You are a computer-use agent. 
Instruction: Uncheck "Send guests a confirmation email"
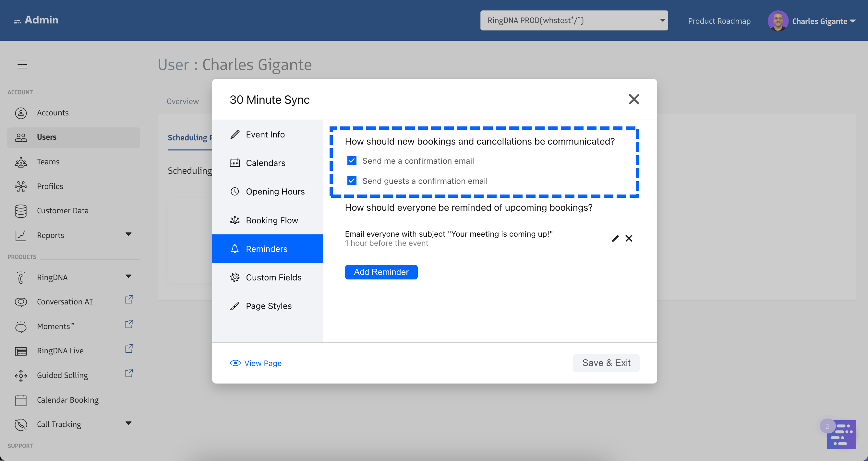click(x=352, y=181)
